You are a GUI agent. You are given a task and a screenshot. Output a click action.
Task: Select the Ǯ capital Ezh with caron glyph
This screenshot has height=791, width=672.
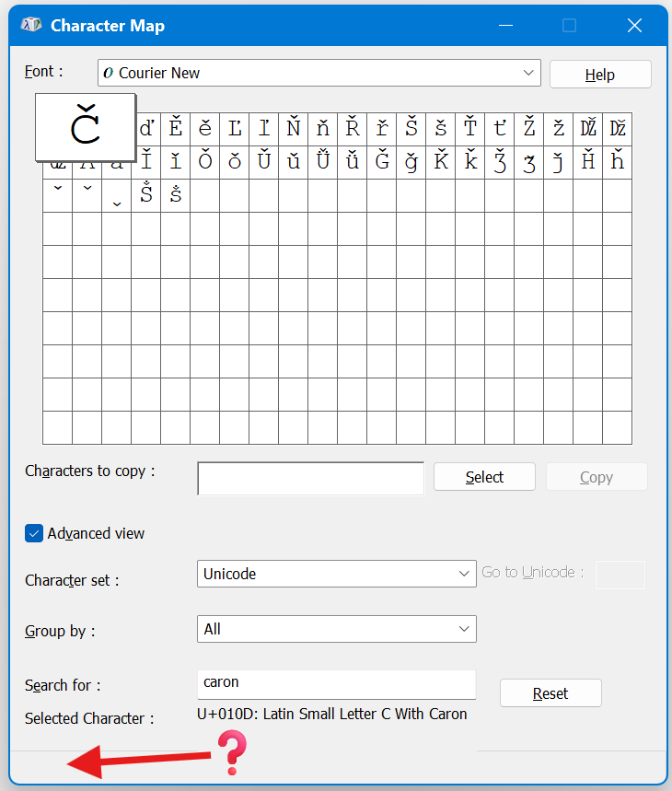coord(500,162)
